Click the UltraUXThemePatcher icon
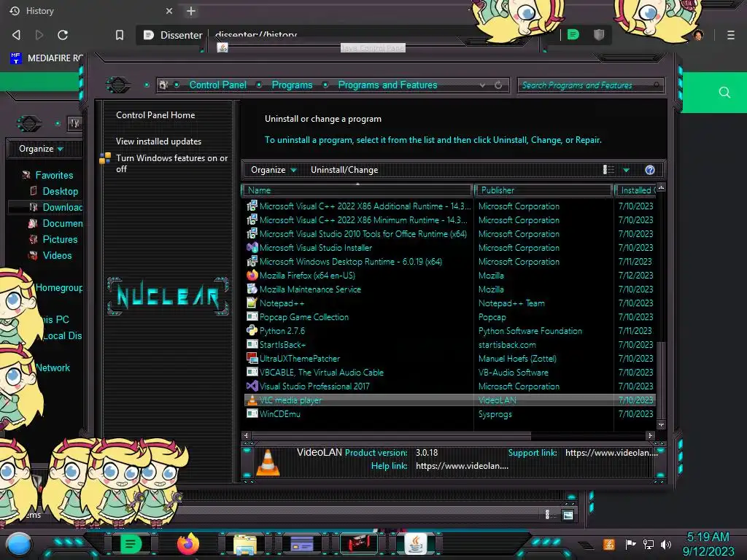 [x=252, y=358]
